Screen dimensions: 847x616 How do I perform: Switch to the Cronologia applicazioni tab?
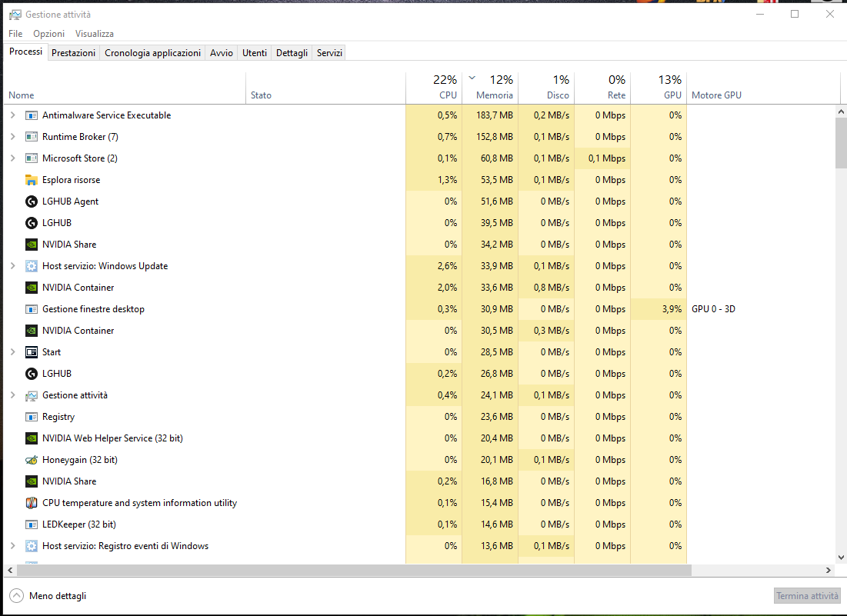click(152, 53)
